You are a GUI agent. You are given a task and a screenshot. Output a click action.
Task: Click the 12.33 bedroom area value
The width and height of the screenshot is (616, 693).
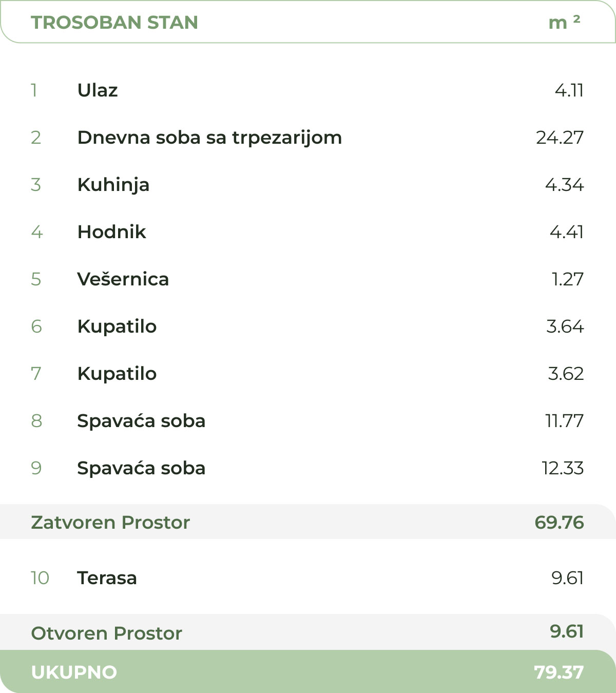click(x=563, y=468)
